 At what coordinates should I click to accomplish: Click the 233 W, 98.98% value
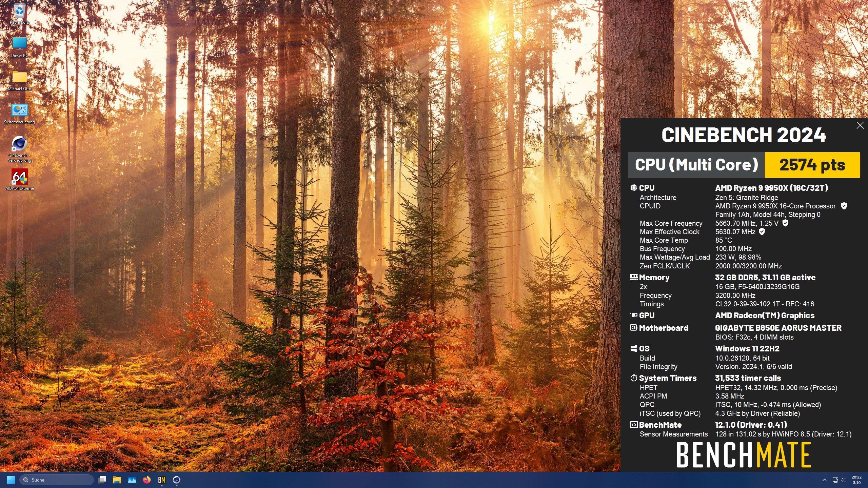(738, 257)
